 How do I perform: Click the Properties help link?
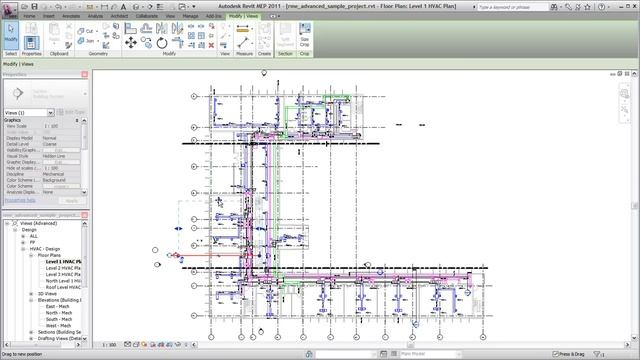[x=20, y=200]
